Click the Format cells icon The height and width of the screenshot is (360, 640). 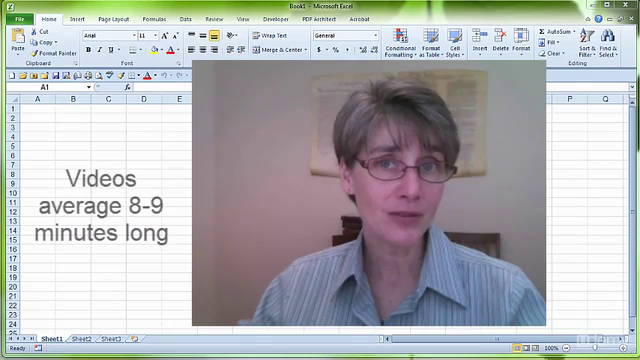click(x=521, y=36)
